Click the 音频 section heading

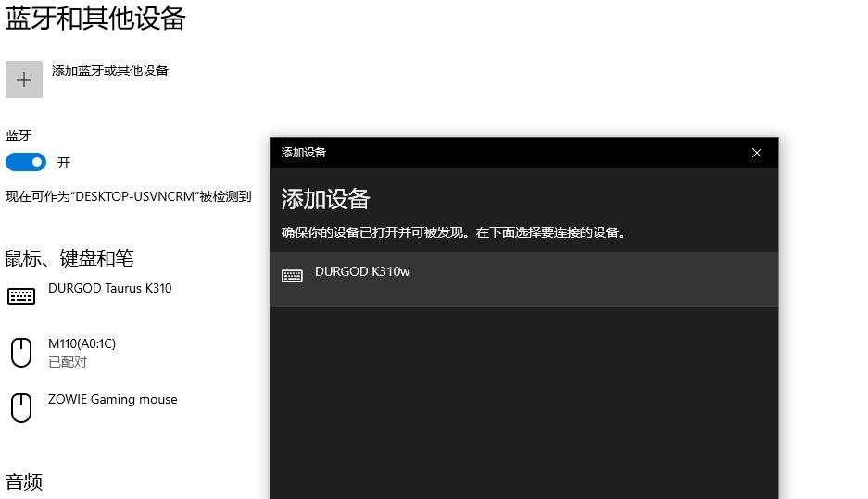coord(24,481)
